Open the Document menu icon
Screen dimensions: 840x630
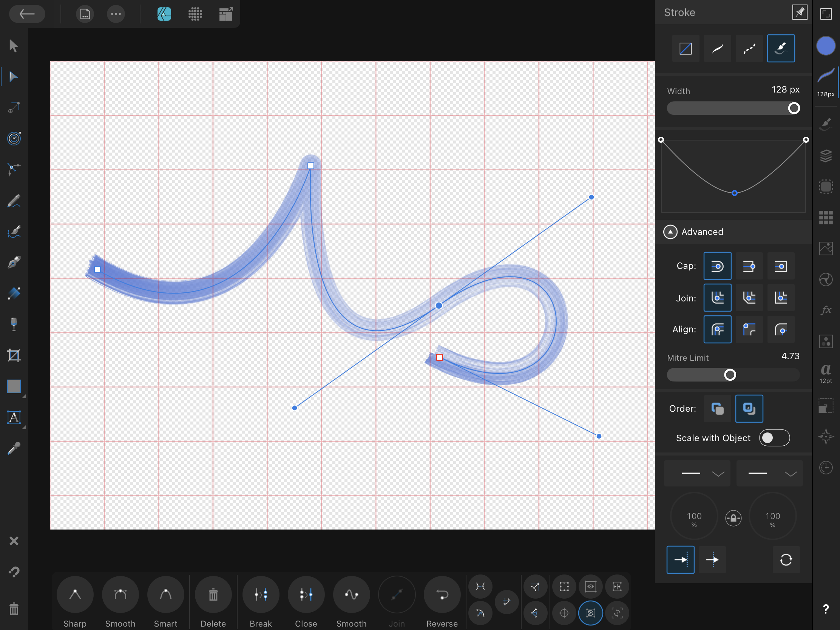pyautogui.click(x=85, y=14)
